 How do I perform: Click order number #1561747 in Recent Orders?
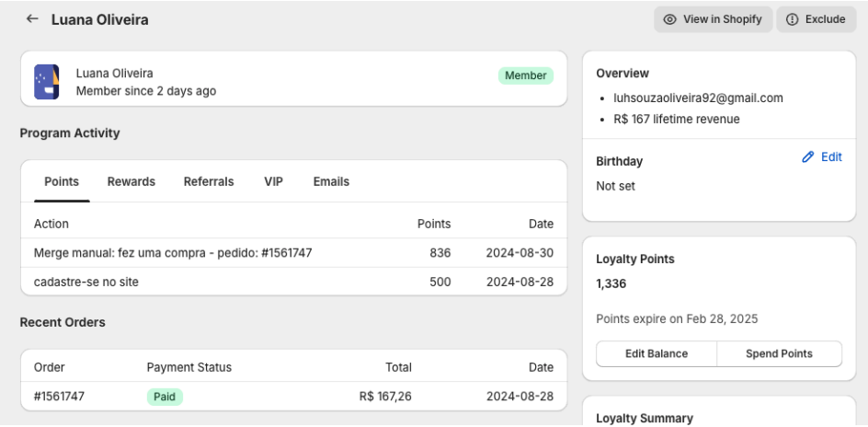click(x=59, y=397)
